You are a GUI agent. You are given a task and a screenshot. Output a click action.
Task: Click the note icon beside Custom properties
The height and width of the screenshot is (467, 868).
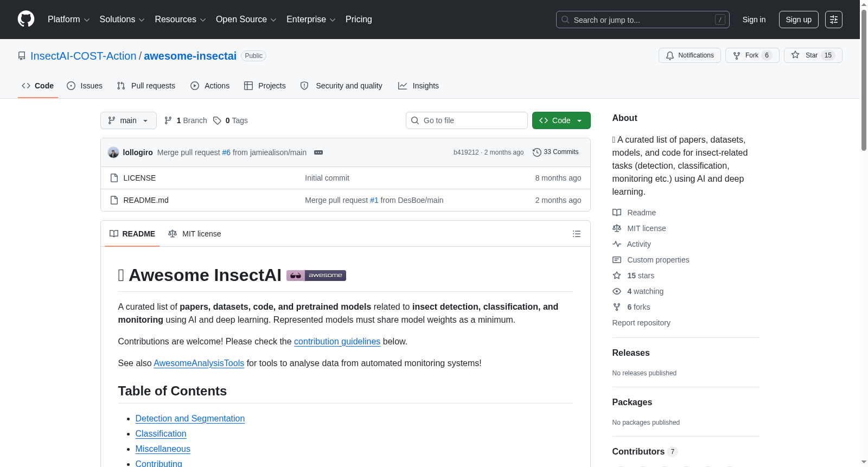(617, 260)
